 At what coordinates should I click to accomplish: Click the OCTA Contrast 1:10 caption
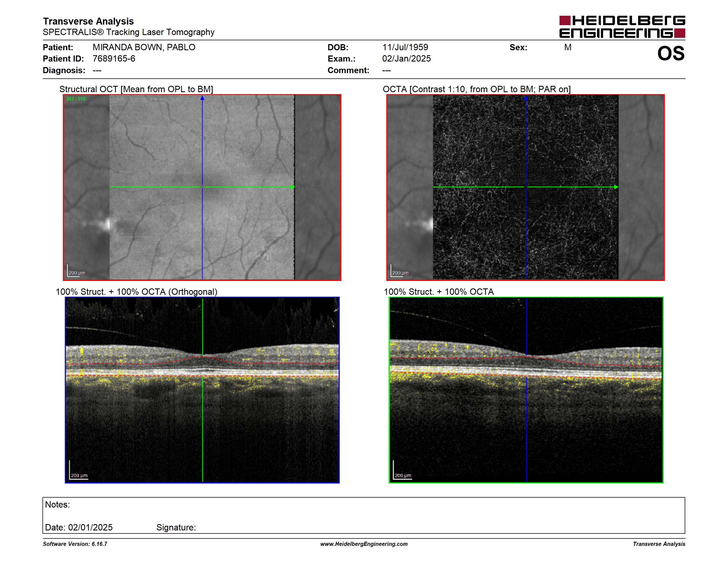click(477, 89)
